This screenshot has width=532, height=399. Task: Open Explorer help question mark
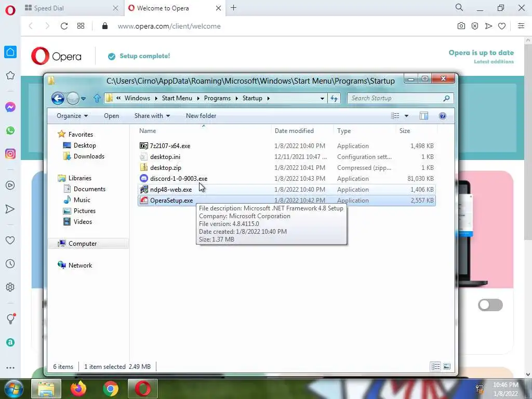click(x=443, y=116)
